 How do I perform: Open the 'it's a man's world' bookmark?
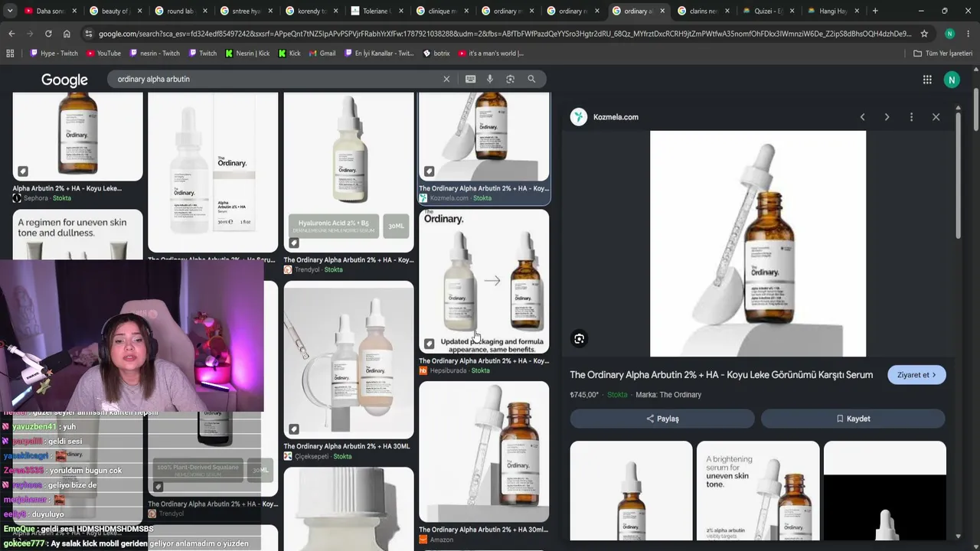(x=491, y=54)
